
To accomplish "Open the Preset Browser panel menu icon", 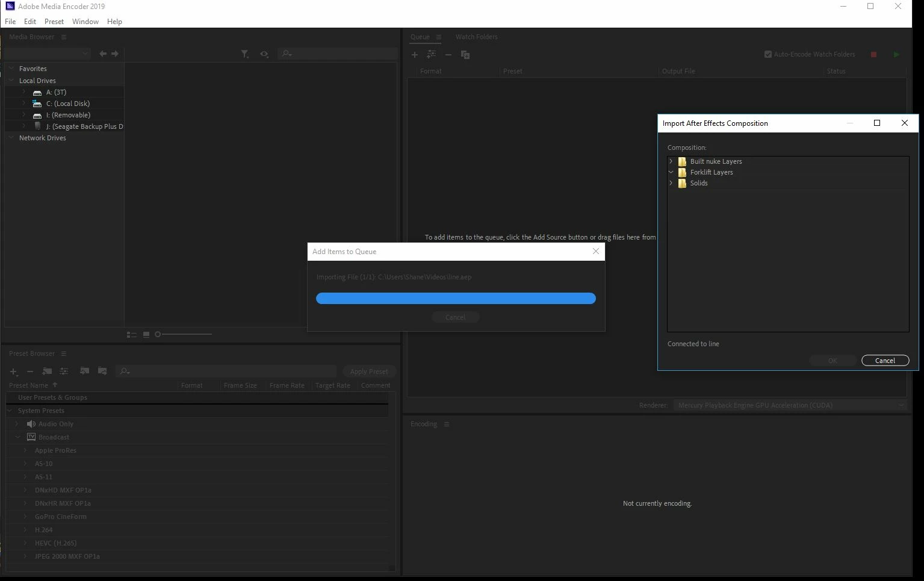I will pos(64,353).
